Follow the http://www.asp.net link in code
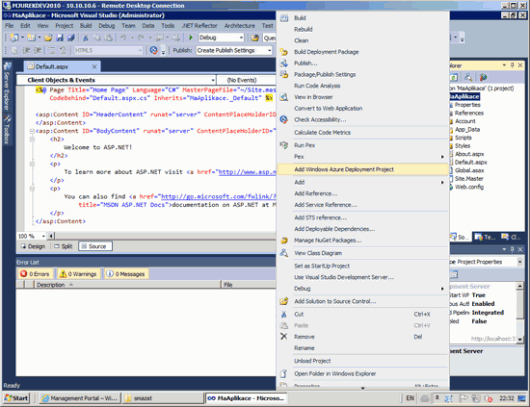The width and height of the screenshot is (530, 407). pos(247,172)
